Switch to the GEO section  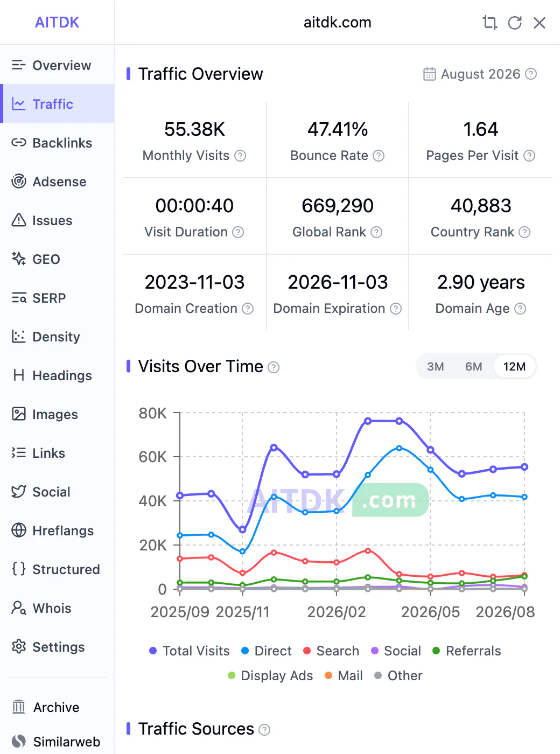click(57, 259)
